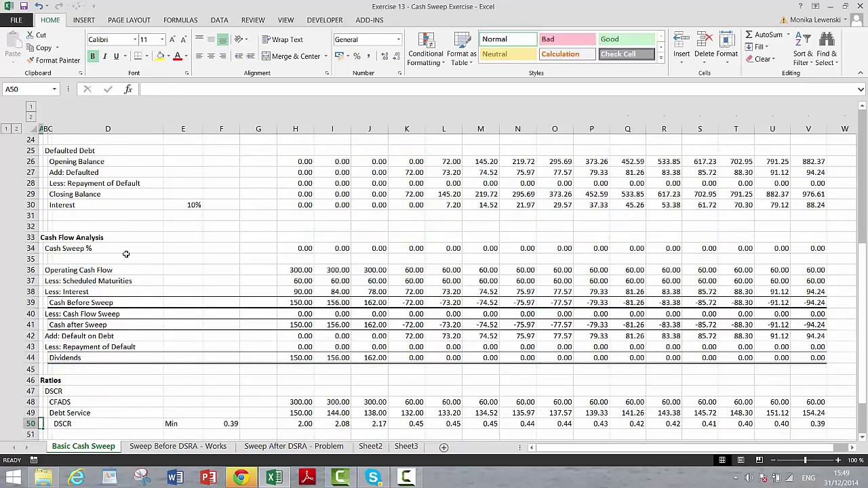Click the Cut icon in Clipboard group
868x488 pixels.
click(31, 35)
